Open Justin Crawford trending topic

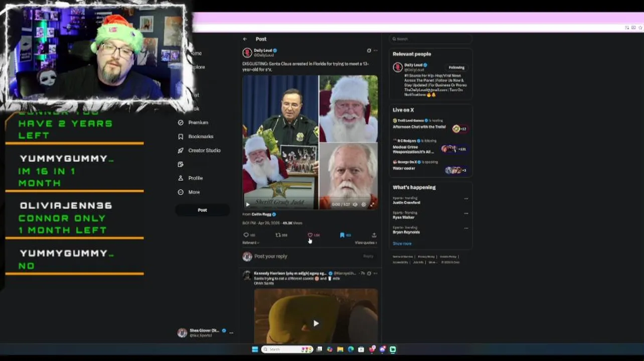pyautogui.click(x=407, y=203)
